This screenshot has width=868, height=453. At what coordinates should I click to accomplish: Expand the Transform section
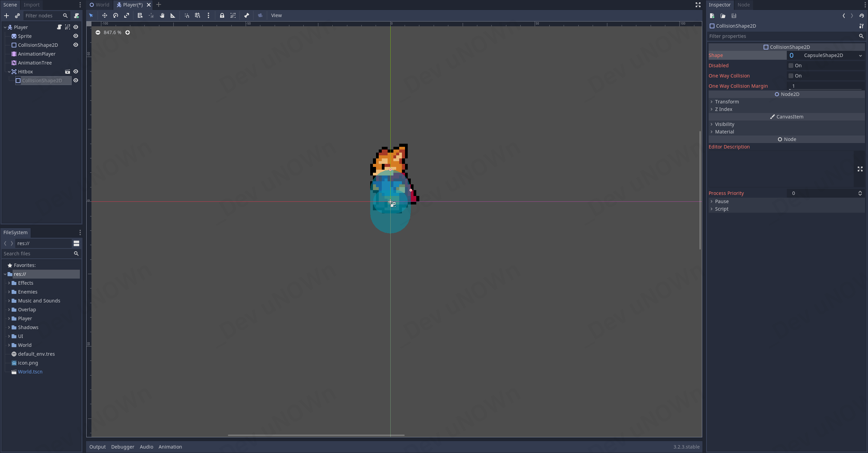pyautogui.click(x=727, y=102)
